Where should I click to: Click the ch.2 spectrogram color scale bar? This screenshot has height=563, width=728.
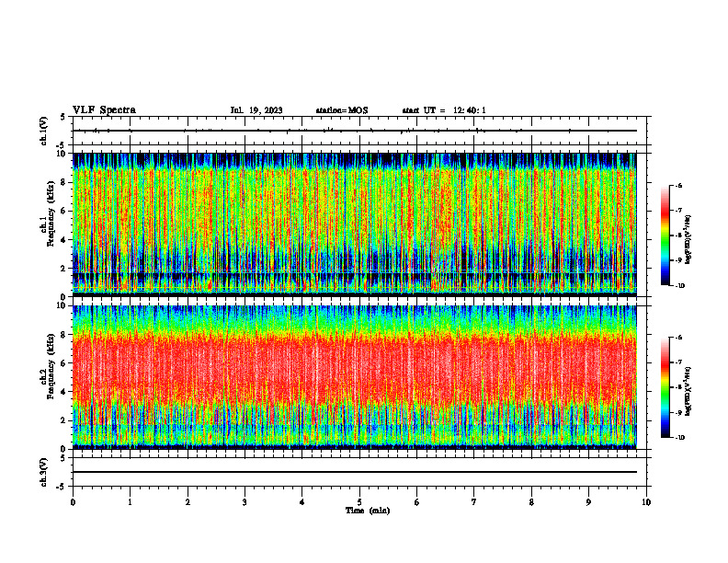coord(665,387)
